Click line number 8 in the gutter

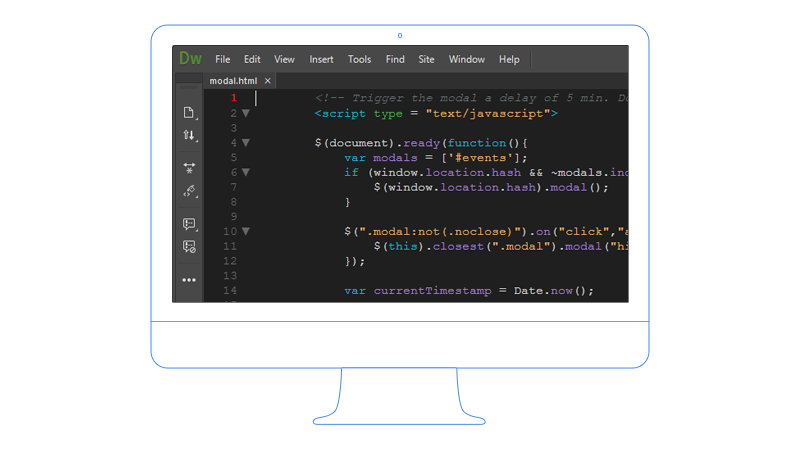click(234, 202)
